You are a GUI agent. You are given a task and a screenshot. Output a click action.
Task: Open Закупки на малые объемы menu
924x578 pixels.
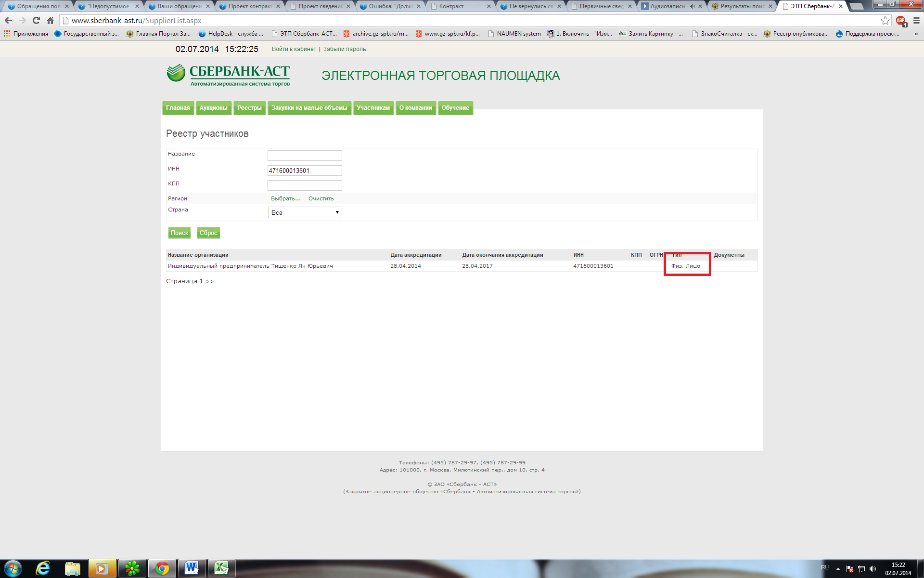pos(309,108)
